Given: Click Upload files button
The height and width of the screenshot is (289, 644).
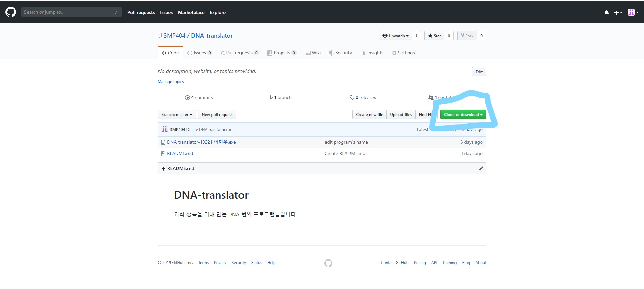Looking at the screenshot, I should click(x=401, y=115).
